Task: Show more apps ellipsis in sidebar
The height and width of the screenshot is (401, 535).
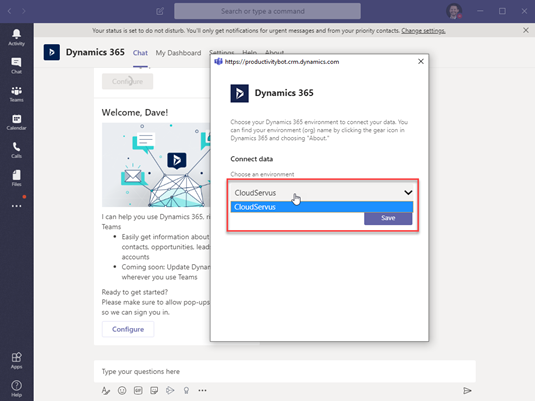Action: pos(16,206)
